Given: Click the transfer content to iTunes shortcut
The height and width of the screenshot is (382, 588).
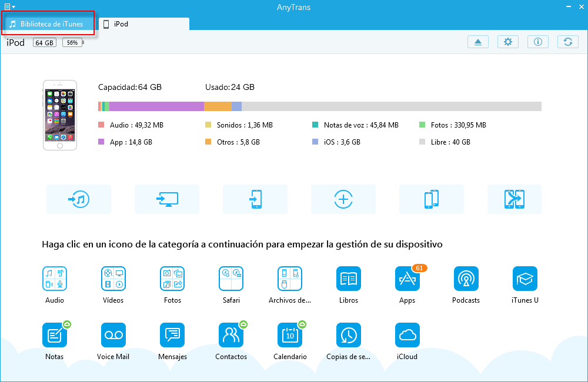Looking at the screenshot, I should click(79, 199).
